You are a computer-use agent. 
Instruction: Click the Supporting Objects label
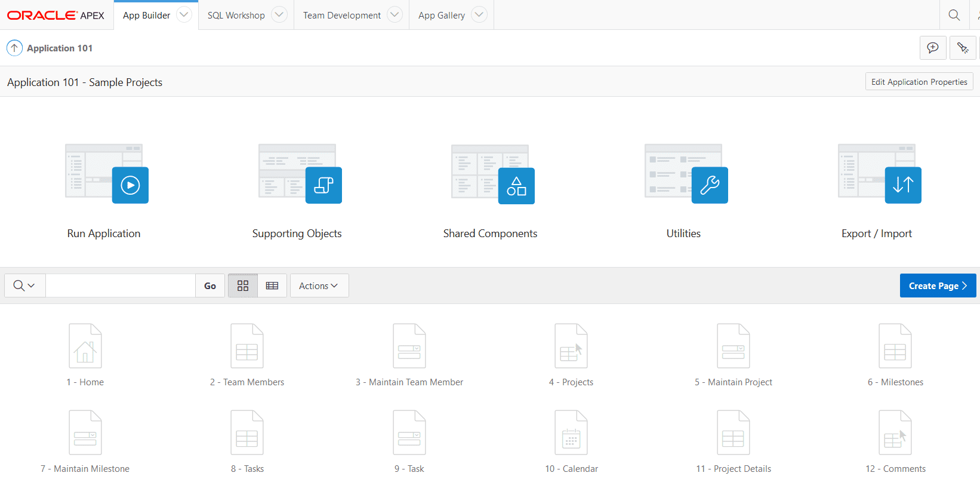297,234
